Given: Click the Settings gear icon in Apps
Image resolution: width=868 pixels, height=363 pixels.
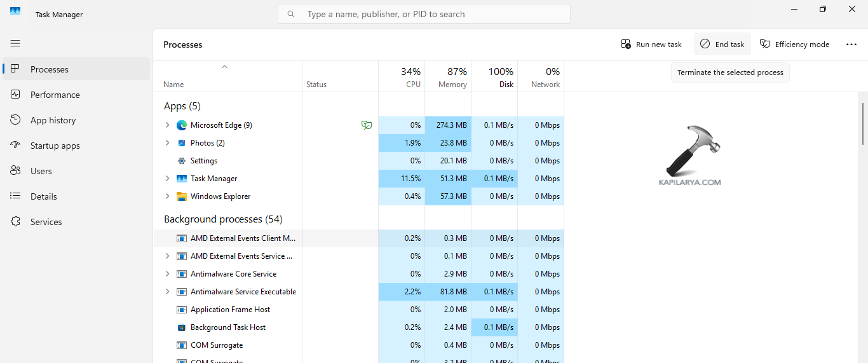Looking at the screenshot, I should [x=182, y=161].
